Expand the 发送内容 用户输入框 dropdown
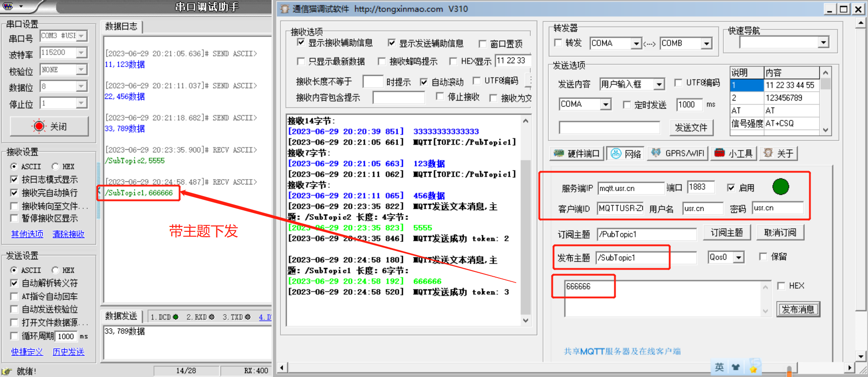Screen dimensions: 868x377 click(659, 84)
